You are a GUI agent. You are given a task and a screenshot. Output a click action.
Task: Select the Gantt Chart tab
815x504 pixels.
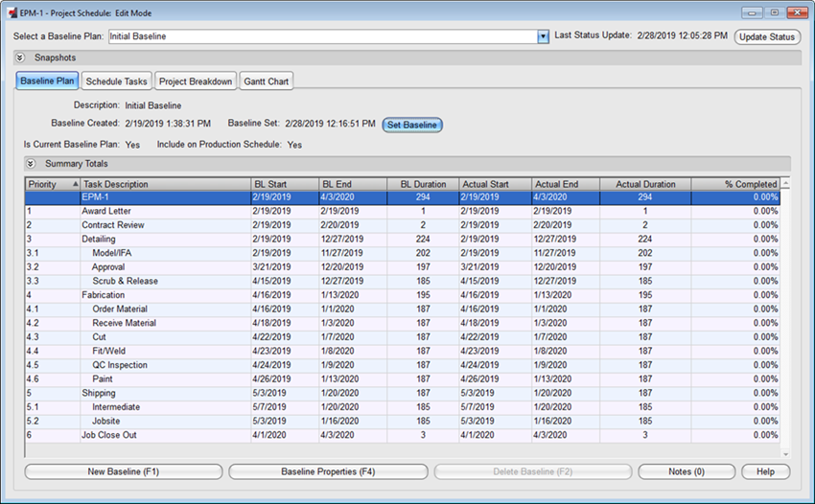pyautogui.click(x=266, y=81)
